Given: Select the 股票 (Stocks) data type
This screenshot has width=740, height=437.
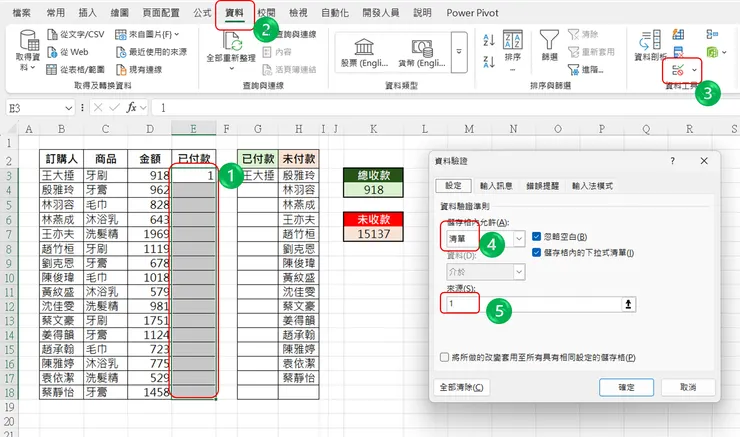Looking at the screenshot, I should click(x=364, y=53).
